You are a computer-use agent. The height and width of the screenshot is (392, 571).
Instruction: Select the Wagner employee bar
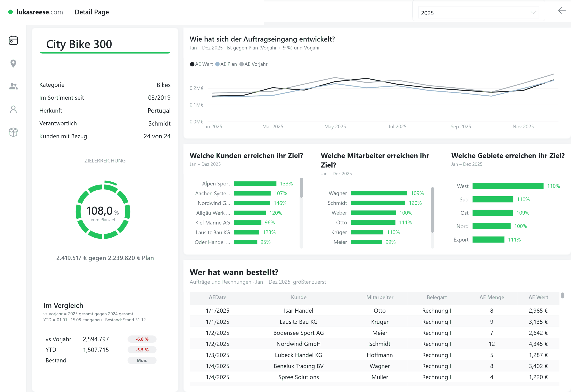[379, 193]
